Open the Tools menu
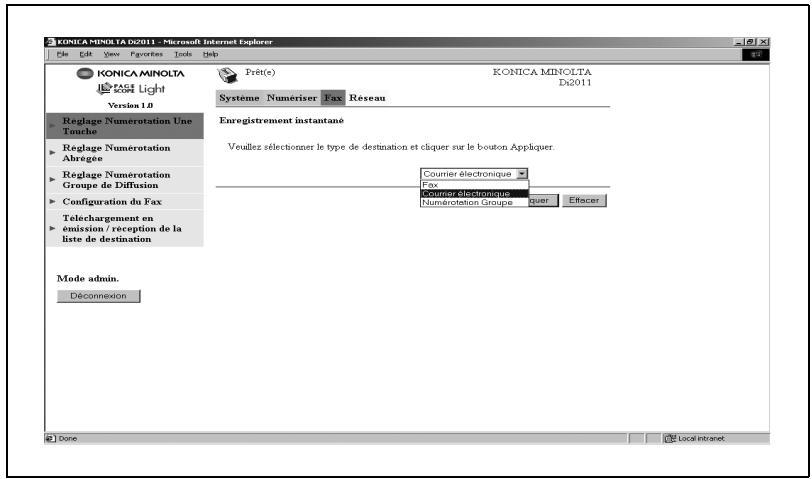The height and width of the screenshot is (479, 812). tap(183, 54)
